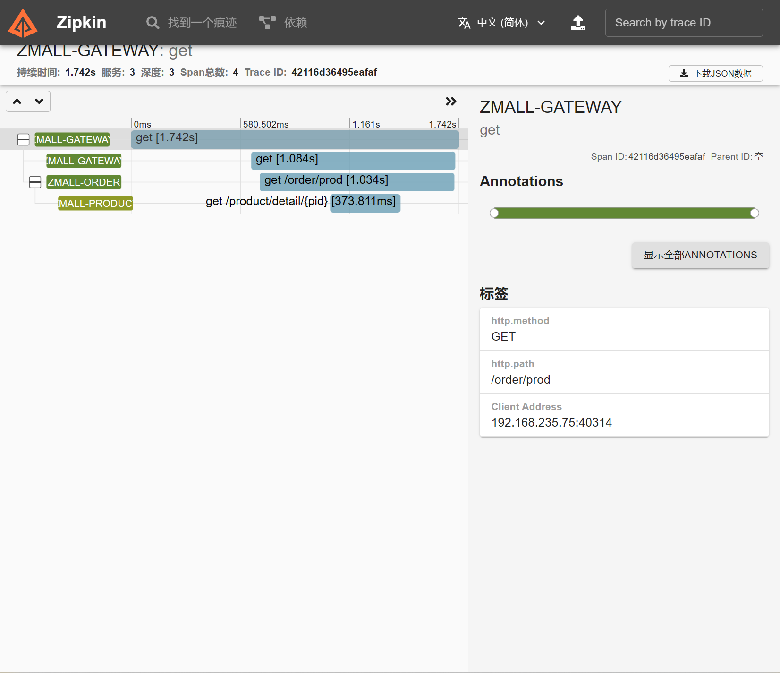Click the up arrow span navigation button

(x=17, y=102)
